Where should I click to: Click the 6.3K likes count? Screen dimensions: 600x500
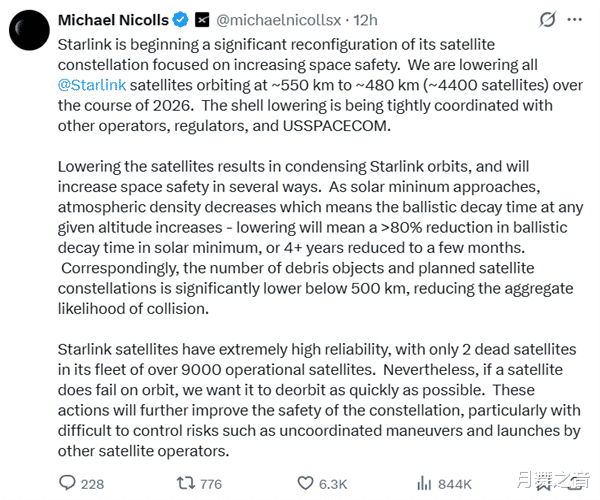point(333,483)
